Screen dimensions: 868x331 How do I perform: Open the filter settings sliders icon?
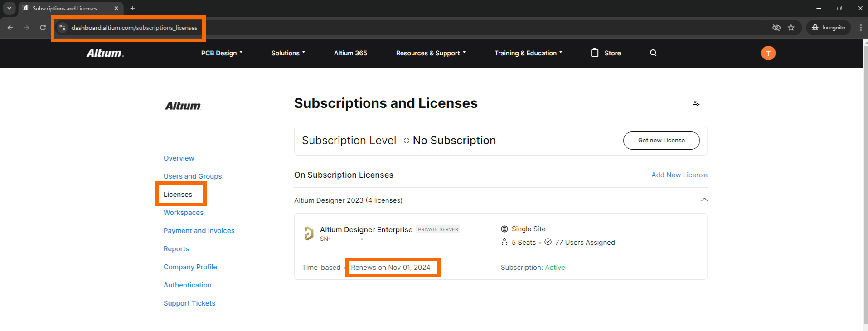(696, 103)
